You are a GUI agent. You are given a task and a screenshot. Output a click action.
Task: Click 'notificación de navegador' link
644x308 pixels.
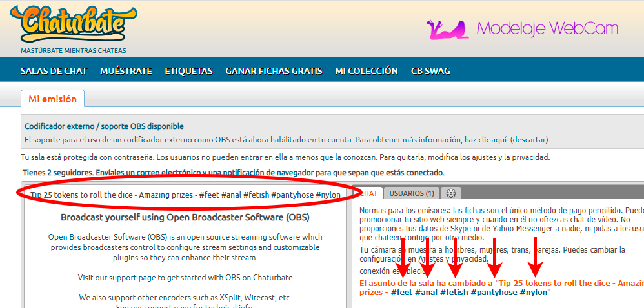[268, 173]
